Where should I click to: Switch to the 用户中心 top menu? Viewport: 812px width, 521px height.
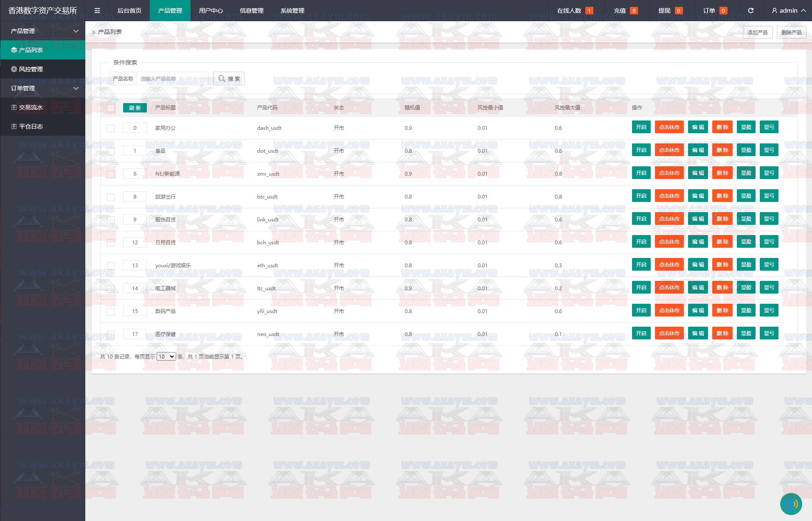coord(211,11)
